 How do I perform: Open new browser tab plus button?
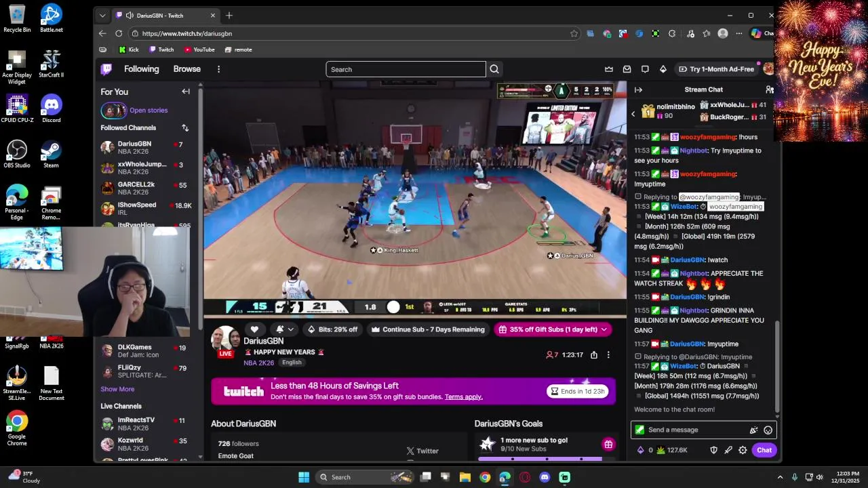click(229, 15)
